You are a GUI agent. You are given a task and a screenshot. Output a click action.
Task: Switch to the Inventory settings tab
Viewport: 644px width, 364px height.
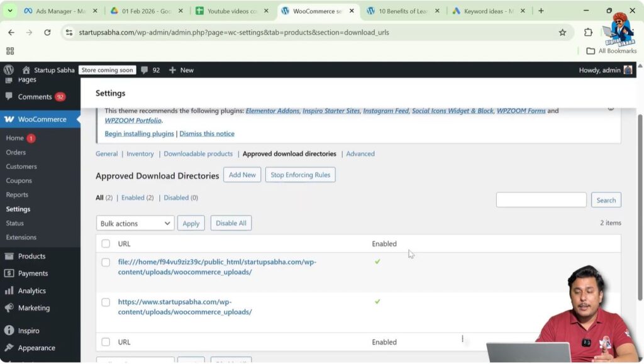click(x=140, y=153)
